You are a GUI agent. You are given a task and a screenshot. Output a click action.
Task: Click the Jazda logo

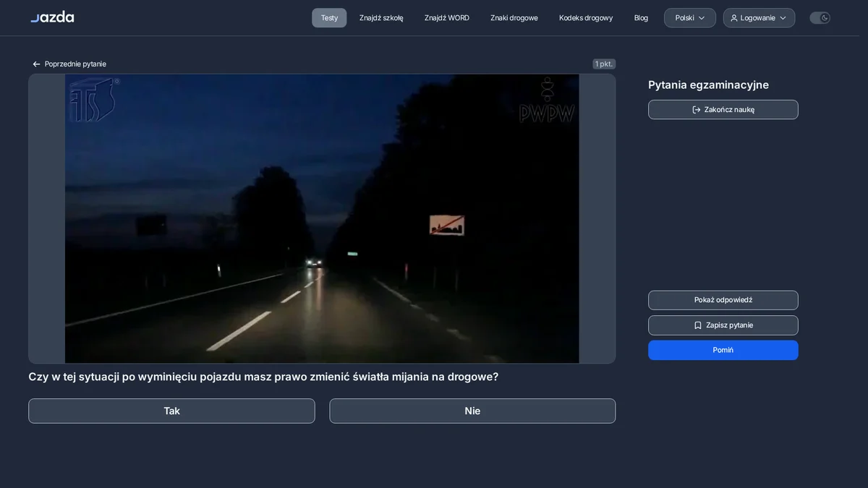(52, 17)
